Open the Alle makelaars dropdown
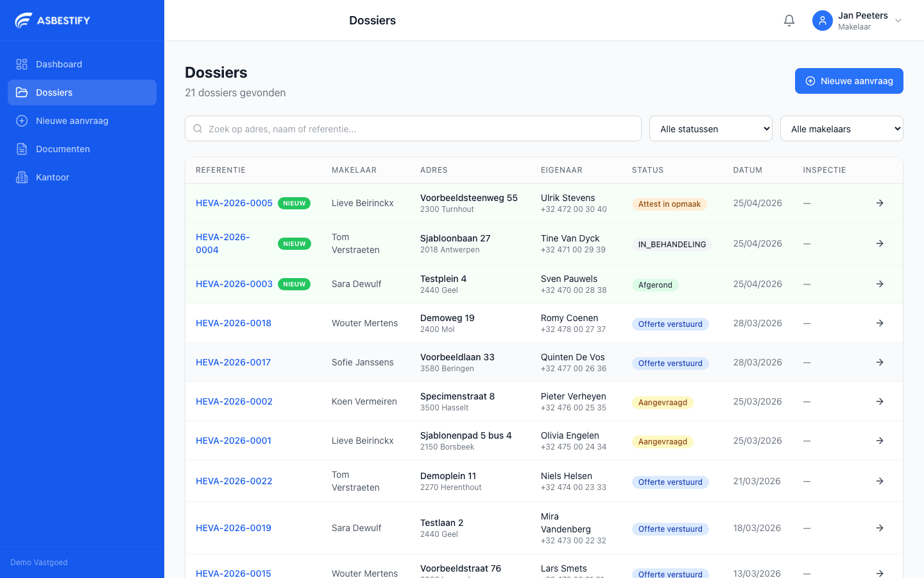This screenshot has height=578, width=924. point(841,128)
